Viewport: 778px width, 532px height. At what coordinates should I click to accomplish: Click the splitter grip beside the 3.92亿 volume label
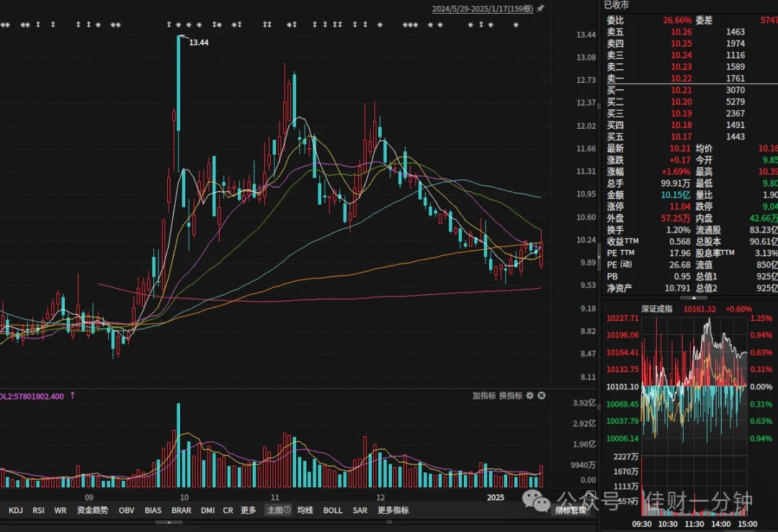click(599, 407)
